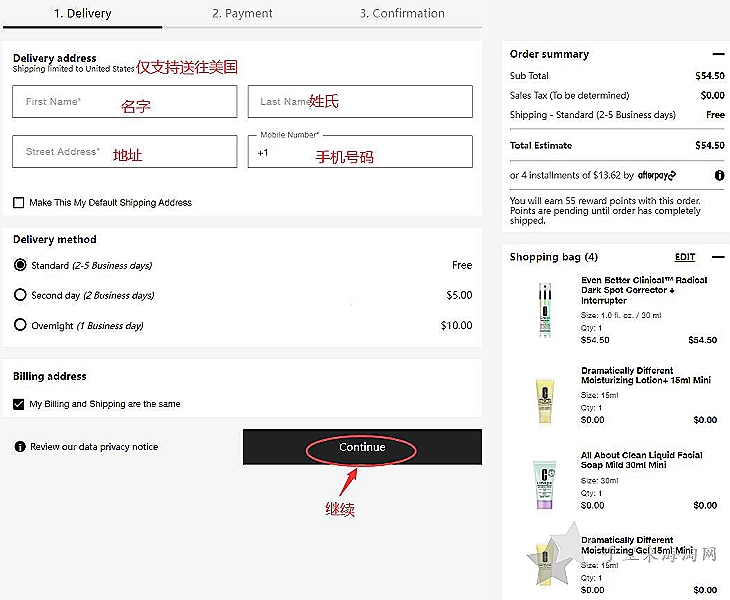Image resolution: width=730 pixels, height=600 pixels.
Task: Go to the 2. Payment step tab
Action: (242, 13)
